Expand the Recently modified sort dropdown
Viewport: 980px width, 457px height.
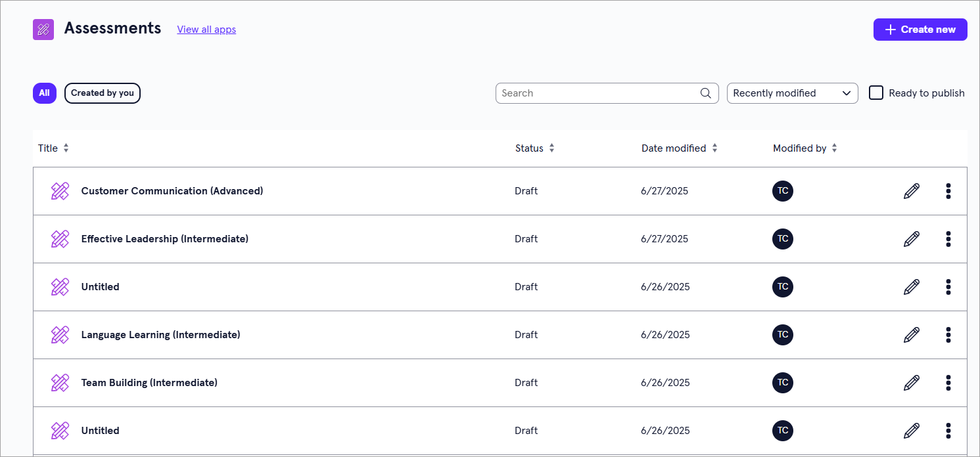[x=792, y=93]
